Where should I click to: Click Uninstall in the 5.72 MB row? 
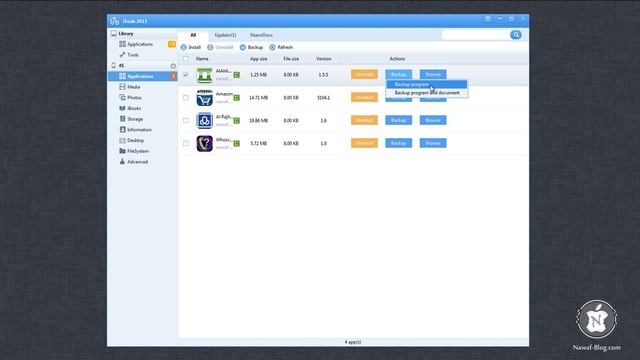point(364,143)
